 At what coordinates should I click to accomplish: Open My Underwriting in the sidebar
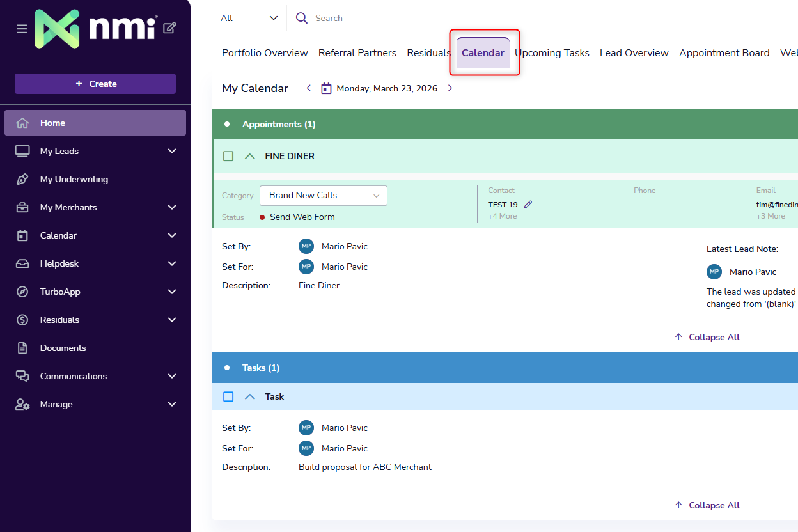tap(74, 179)
